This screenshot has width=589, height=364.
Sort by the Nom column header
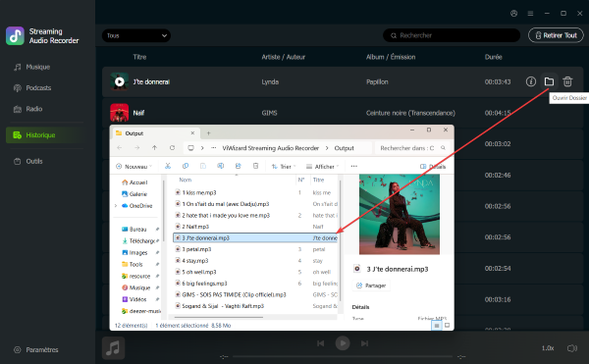point(186,181)
